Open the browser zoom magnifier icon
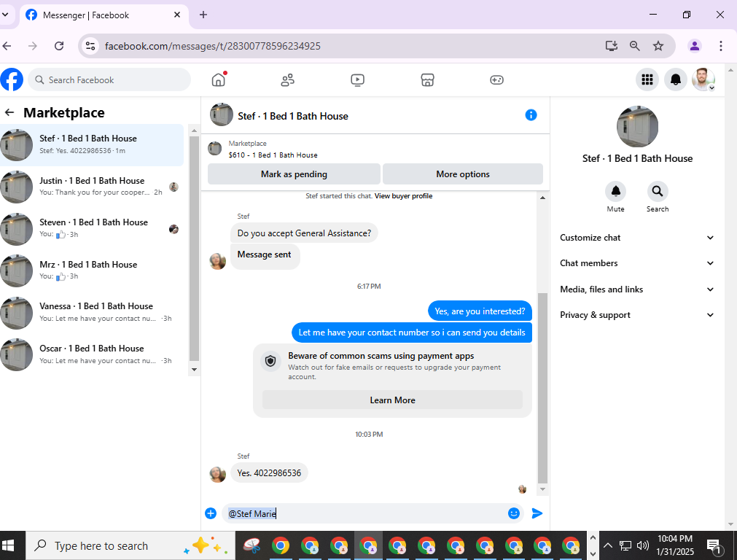This screenshot has height=560, width=737. pos(634,46)
